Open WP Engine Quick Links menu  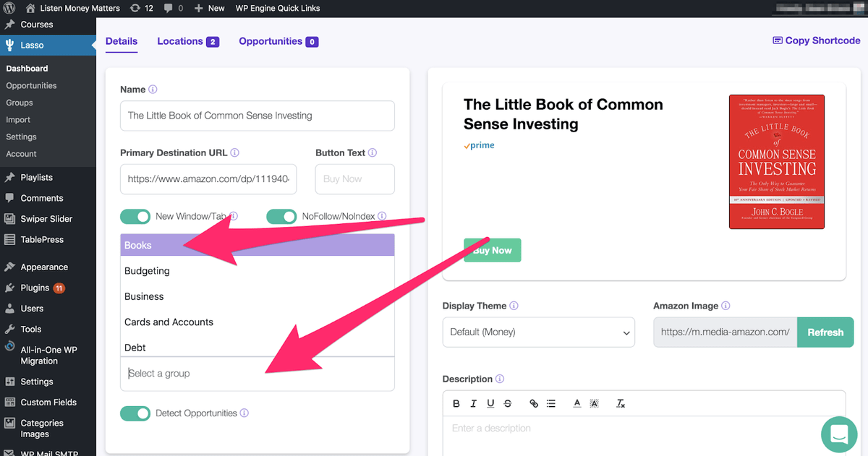coord(278,8)
